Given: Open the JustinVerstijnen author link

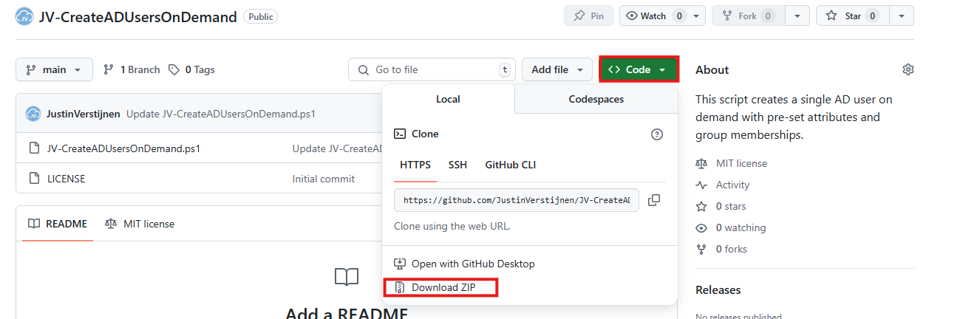Looking at the screenshot, I should click(84, 114).
